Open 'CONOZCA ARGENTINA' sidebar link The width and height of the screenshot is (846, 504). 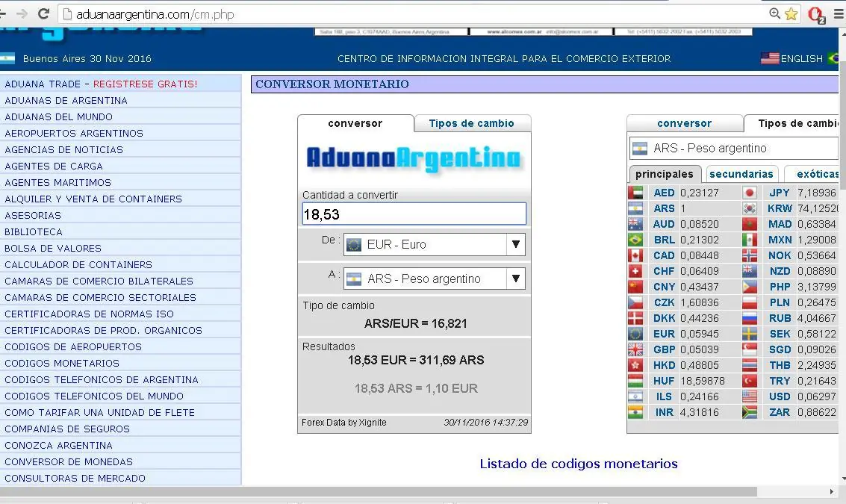click(59, 446)
